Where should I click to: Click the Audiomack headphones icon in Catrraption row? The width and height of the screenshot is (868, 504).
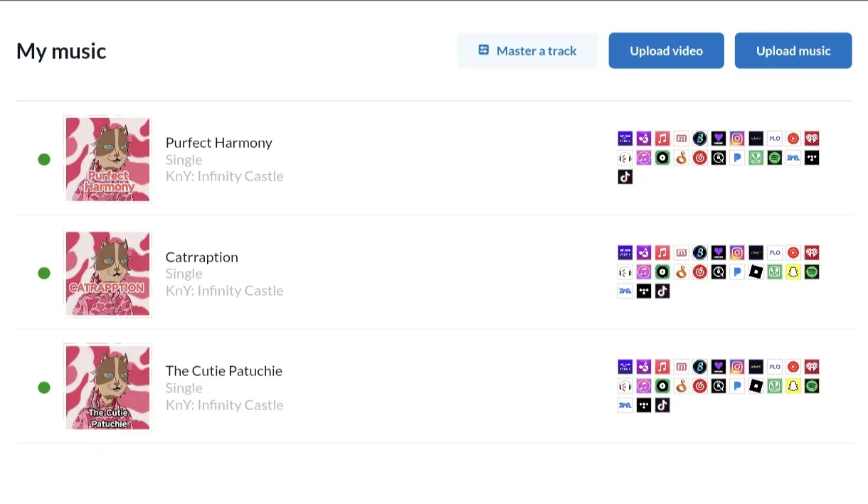pos(625,272)
